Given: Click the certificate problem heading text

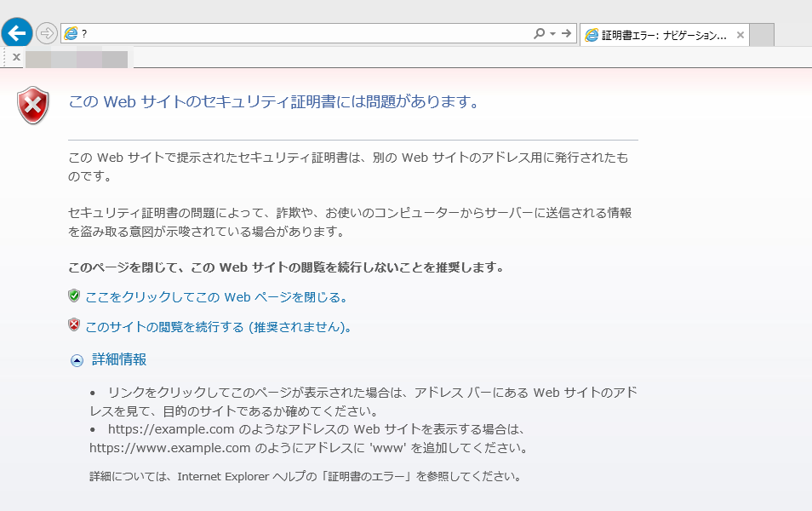Looking at the screenshot, I should 274,101.
